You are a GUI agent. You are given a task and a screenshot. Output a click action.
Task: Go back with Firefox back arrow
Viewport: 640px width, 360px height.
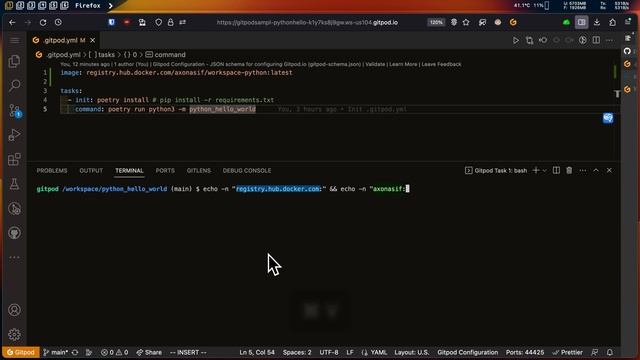[12, 22]
